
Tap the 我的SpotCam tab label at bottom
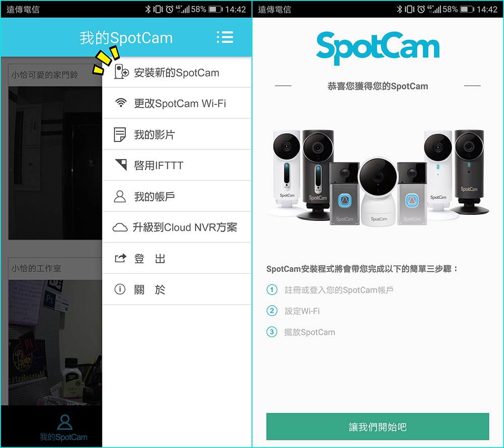[x=64, y=437]
